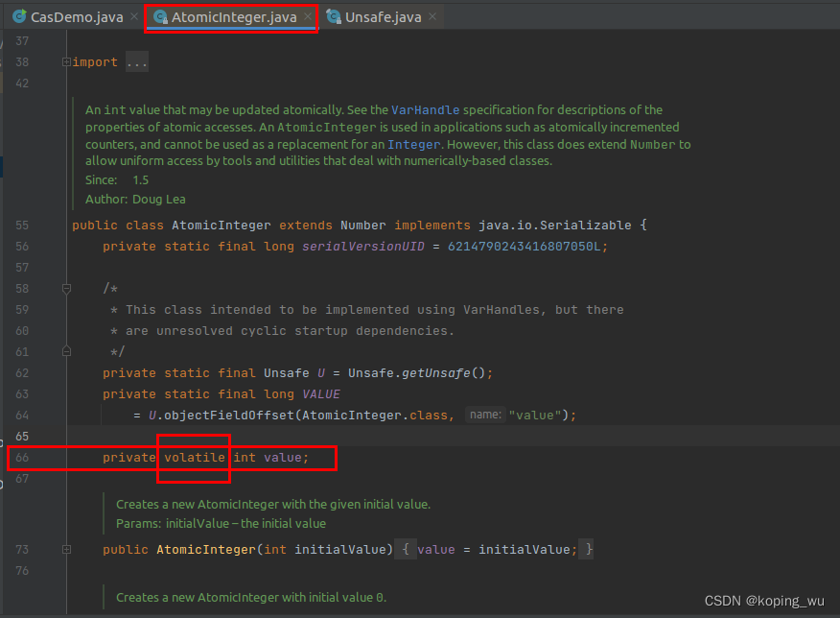Click line number 55 in the gutter
The height and width of the screenshot is (618, 840).
click(x=22, y=226)
